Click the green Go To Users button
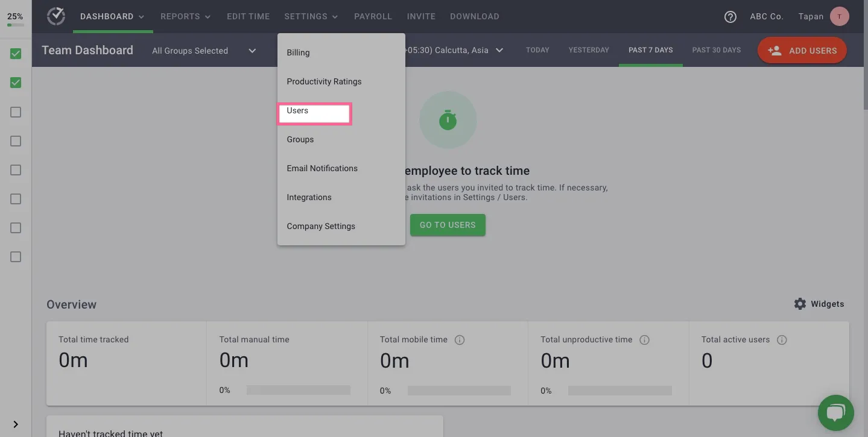The height and width of the screenshot is (437, 868). coord(448,225)
